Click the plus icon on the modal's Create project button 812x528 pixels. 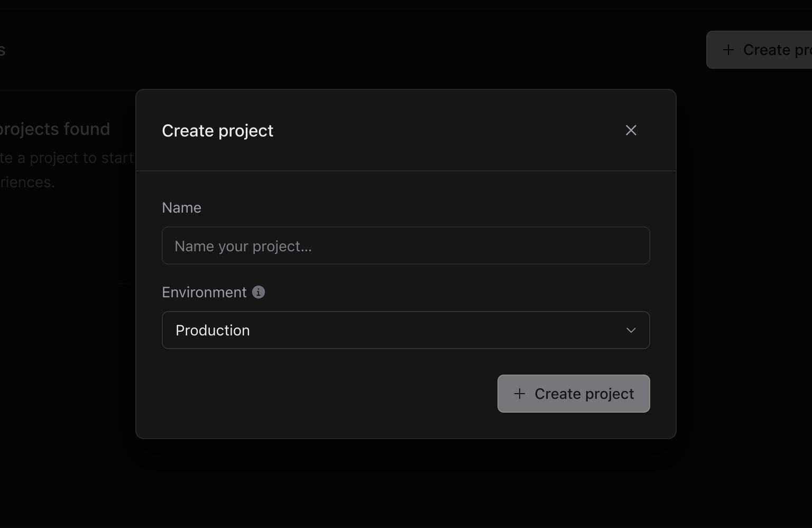tap(519, 394)
